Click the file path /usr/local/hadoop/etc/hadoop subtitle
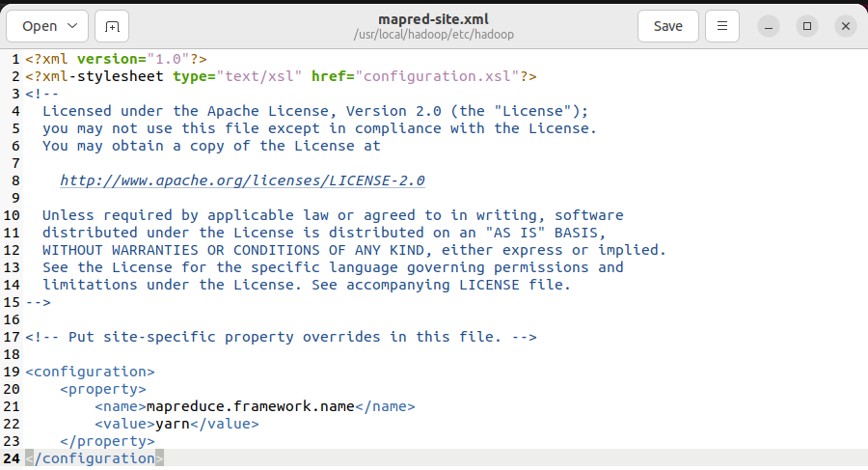The height and width of the screenshot is (470, 868). tap(433, 35)
